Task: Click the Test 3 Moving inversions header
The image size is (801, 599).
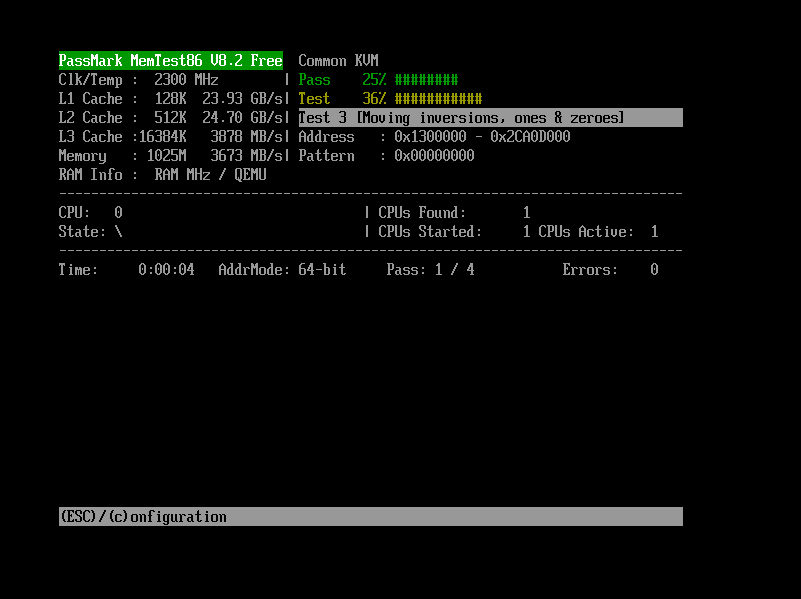Action: tap(490, 117)
